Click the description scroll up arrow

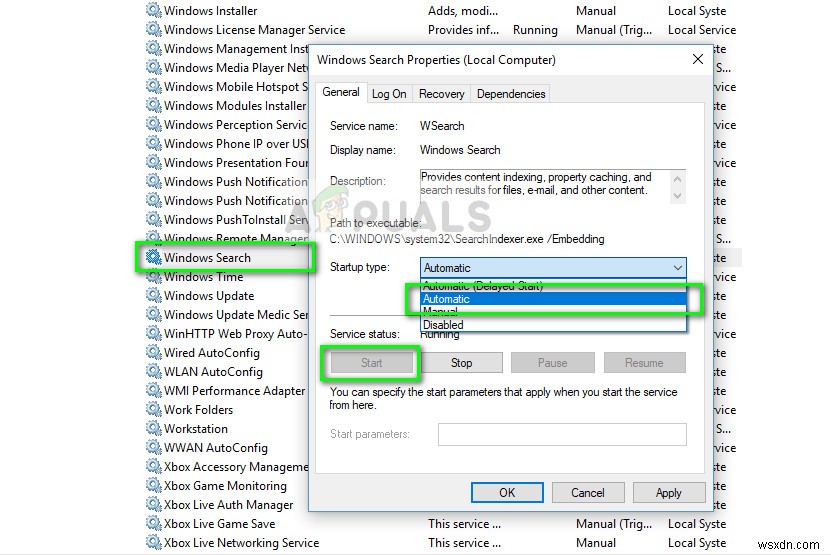tap(677, 179)
